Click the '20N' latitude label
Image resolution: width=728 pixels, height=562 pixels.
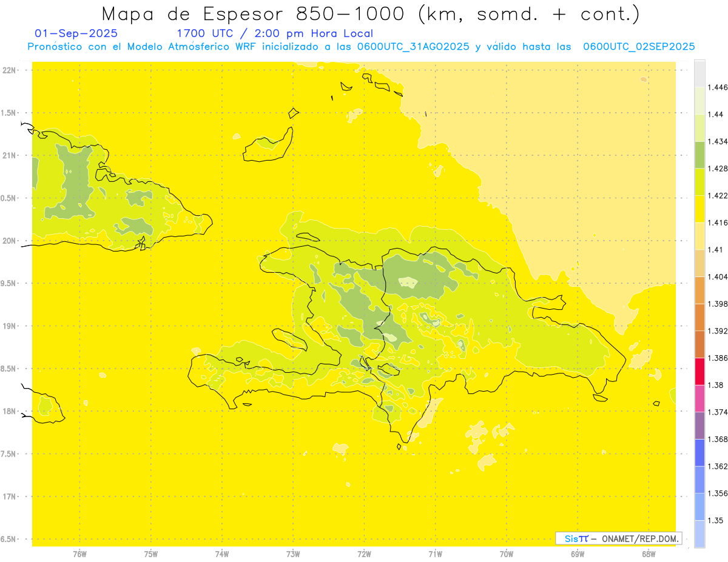click(x=10, y=241)
